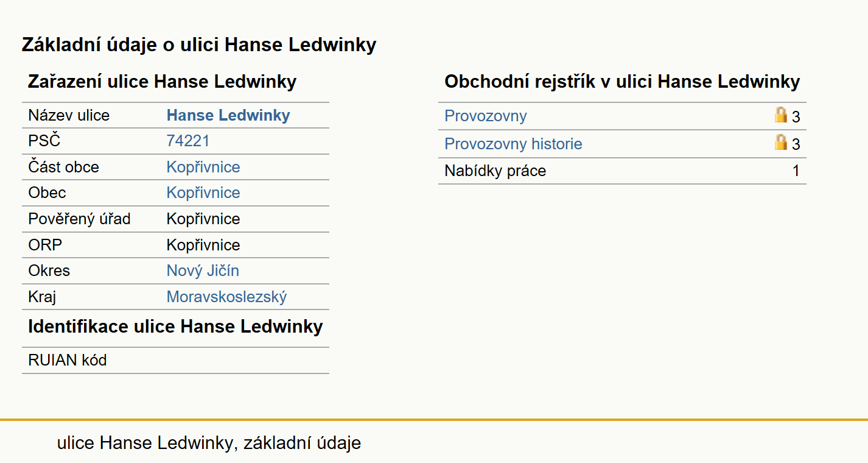The width and height of the screenshot is (868, 463).
Task: Click the RUIAN kód label
Action: click(68, 360)
